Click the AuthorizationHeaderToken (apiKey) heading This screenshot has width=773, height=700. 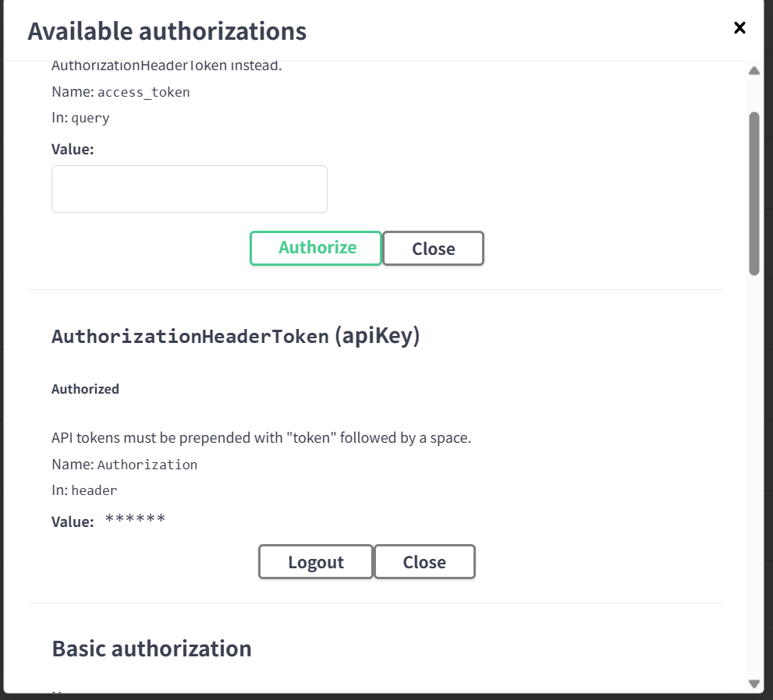[x=236, y=336]
